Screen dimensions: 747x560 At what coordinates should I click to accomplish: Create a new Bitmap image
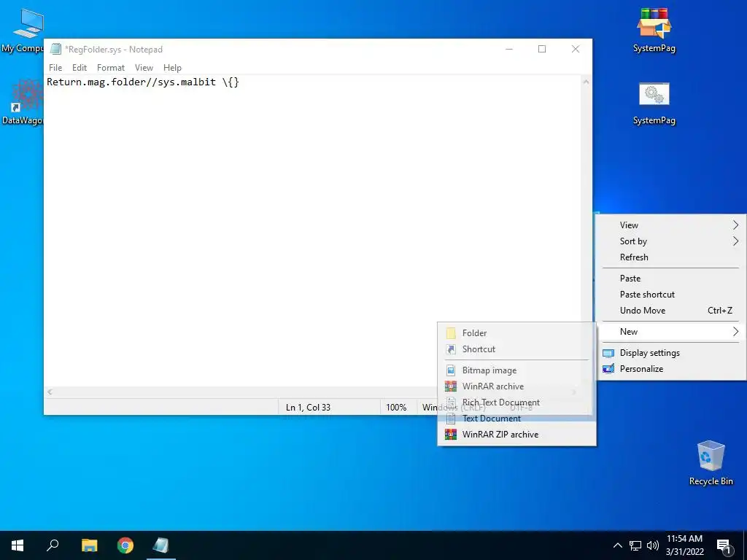coord(516,370)
